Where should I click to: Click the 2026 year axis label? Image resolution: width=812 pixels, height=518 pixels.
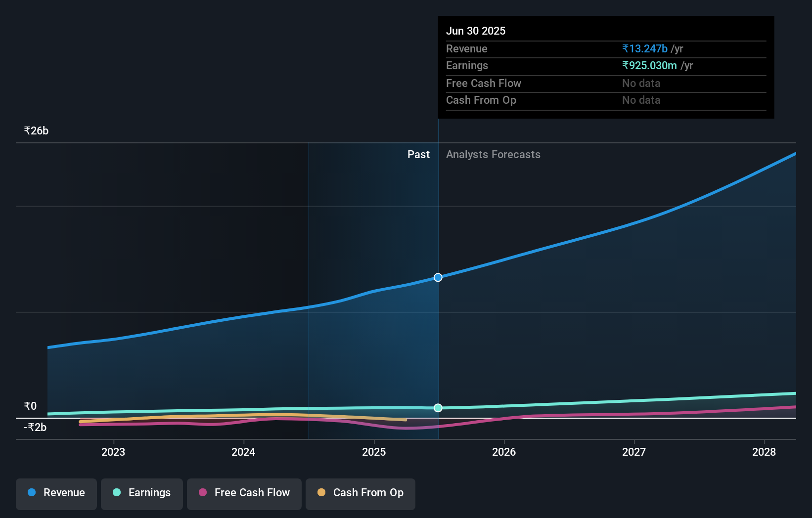tap(503, 452)
